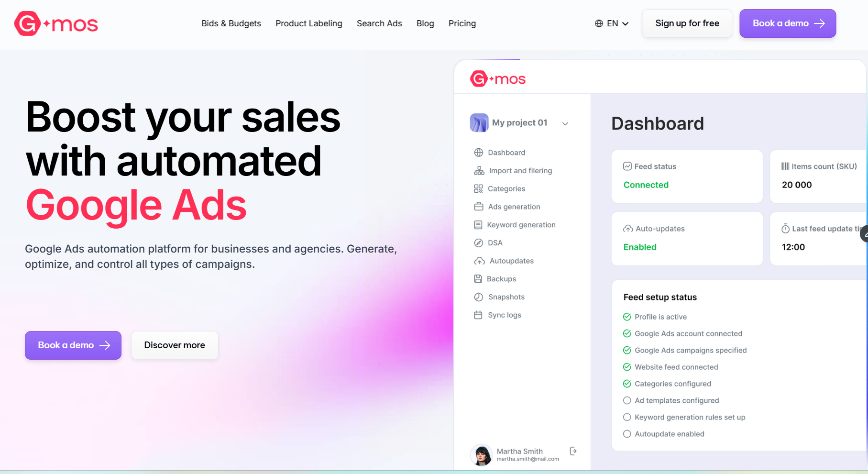868x474 pixels.
Task: Open the Pricing page
Action: (462, 23)
